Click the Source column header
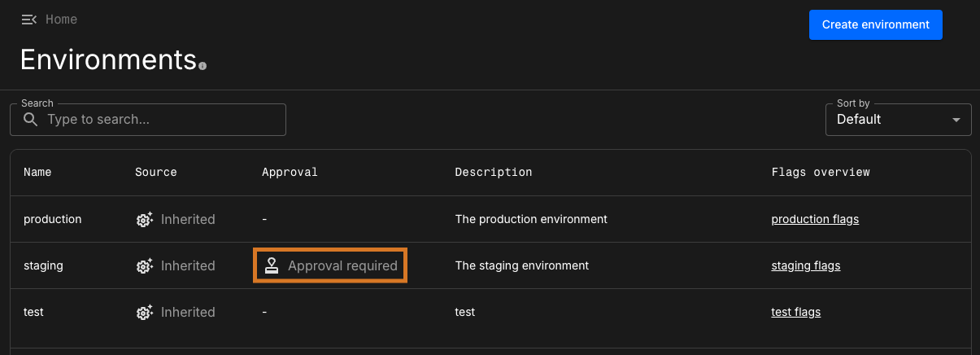The image size is (980, 355). pos(156,173)
